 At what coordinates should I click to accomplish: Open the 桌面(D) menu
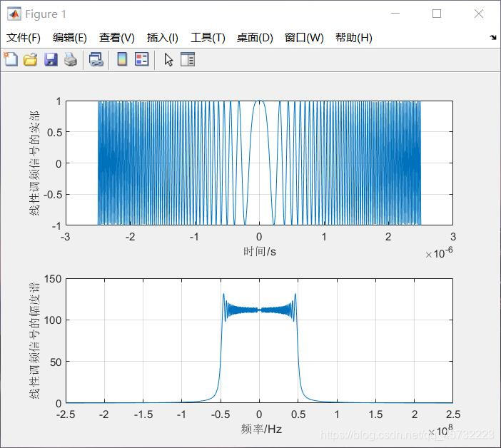255,38
